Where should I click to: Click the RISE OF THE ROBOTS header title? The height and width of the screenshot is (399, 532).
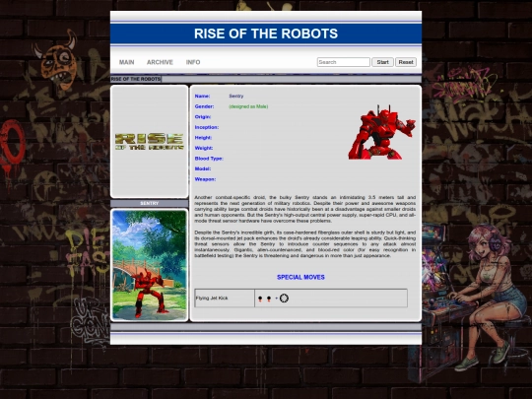coord(266,33)
